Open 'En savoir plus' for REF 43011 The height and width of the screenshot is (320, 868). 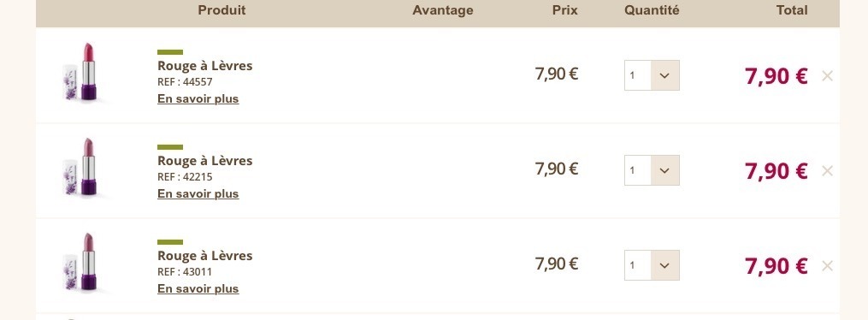point(198,289)
